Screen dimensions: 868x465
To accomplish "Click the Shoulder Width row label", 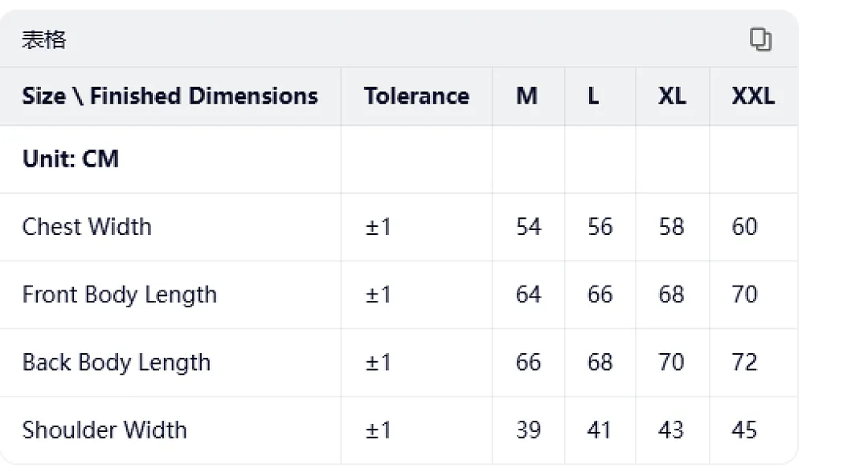I will [104, 430].
